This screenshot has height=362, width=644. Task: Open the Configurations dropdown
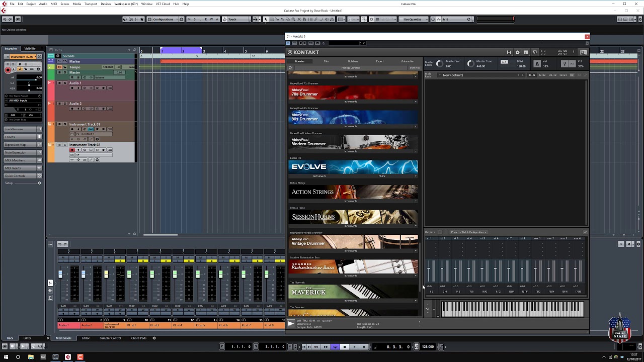click(164, 19)
